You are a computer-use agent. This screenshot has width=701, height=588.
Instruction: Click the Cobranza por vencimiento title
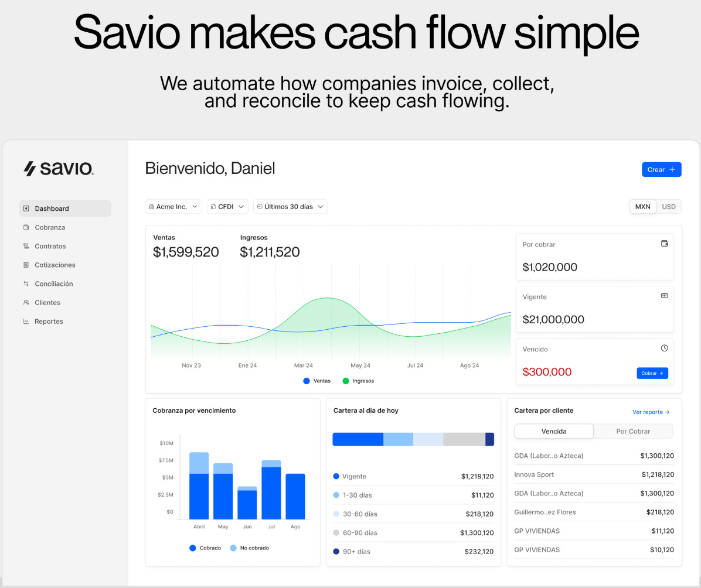coord(194,411)
